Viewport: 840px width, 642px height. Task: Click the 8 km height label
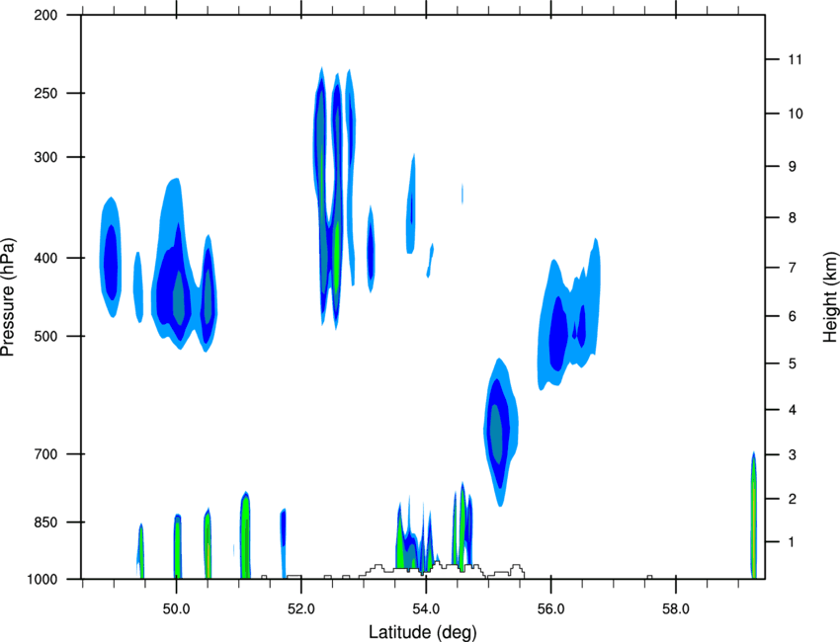point(792,218)
